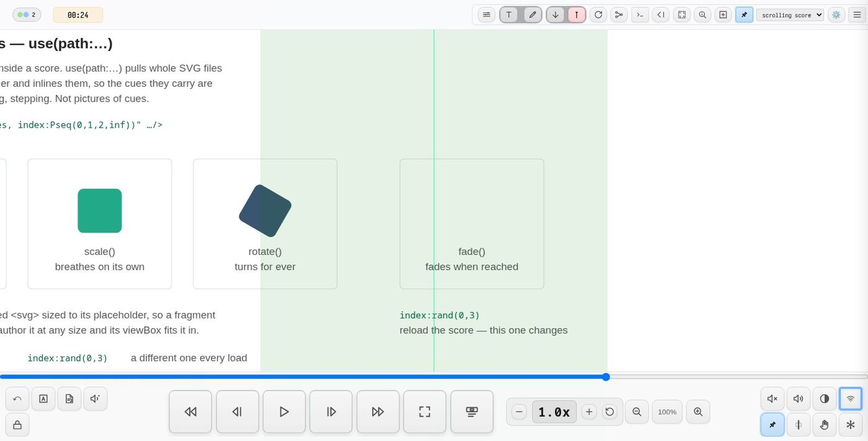Screen dimensions: 868x441
Task: Toggle the down-arrow mode button
Action: point(556,15)
